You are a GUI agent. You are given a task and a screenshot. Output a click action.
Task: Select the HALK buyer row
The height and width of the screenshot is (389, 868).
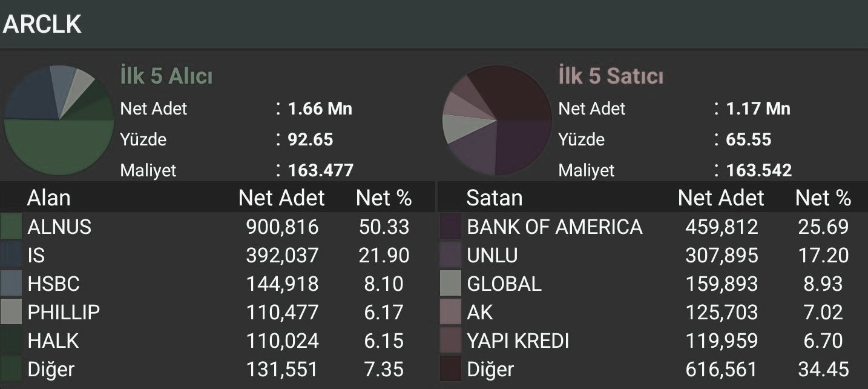tap(217, 341)
